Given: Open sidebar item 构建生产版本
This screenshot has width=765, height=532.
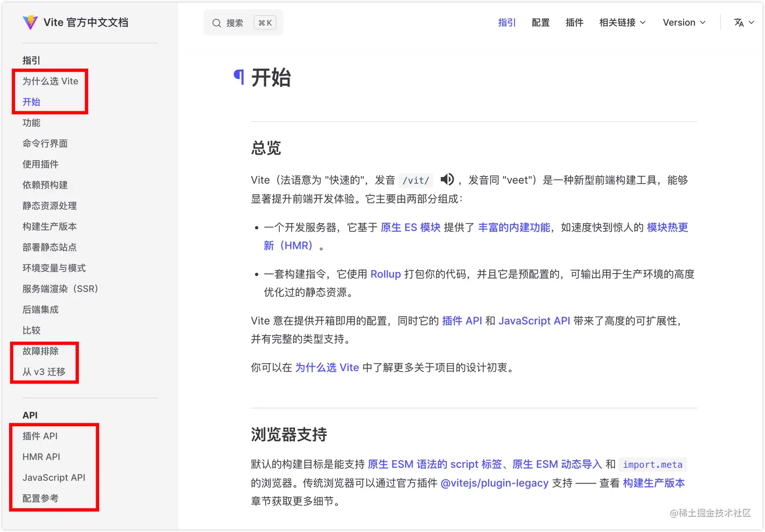Looking at the screenshot, I should coord(50,226).
